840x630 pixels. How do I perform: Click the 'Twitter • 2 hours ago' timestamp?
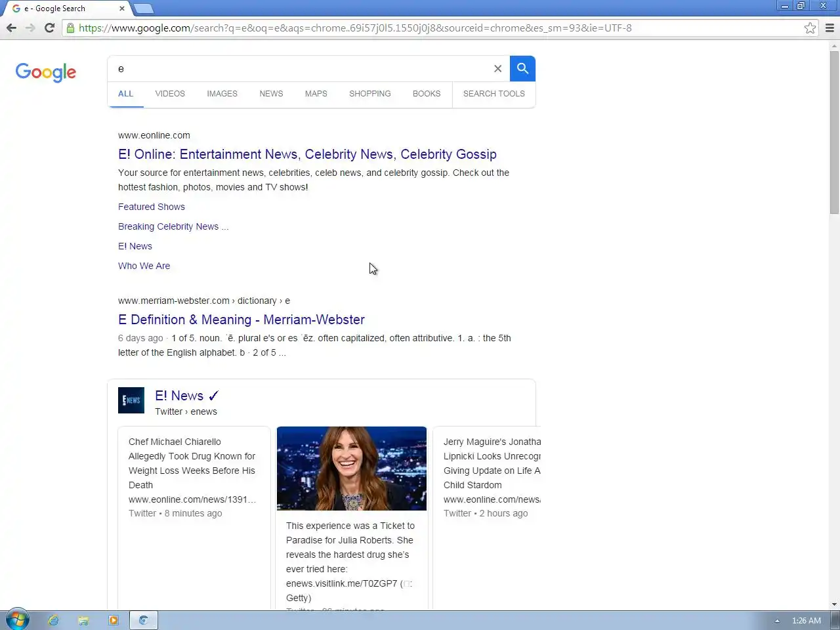point(486,513)
